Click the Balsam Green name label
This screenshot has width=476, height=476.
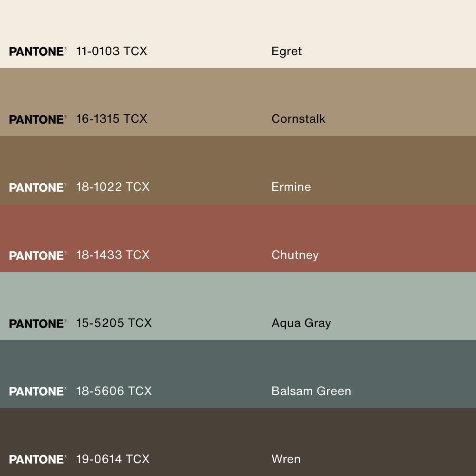[x=311, y=391]
